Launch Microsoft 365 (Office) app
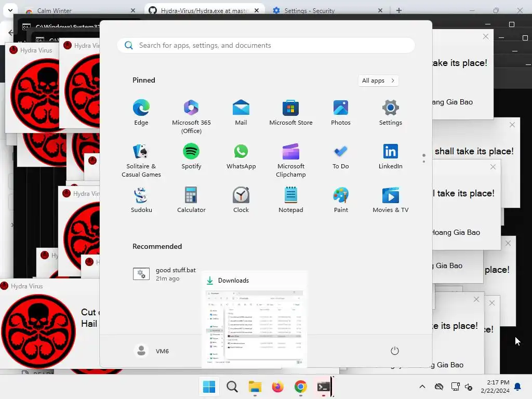The width and height of the screenshot is (532, 399). click(x=191, y=117)
